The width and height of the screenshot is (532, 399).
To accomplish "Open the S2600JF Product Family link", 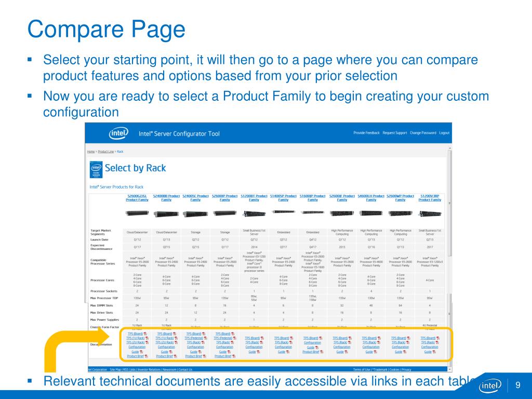I will (342, 198).
